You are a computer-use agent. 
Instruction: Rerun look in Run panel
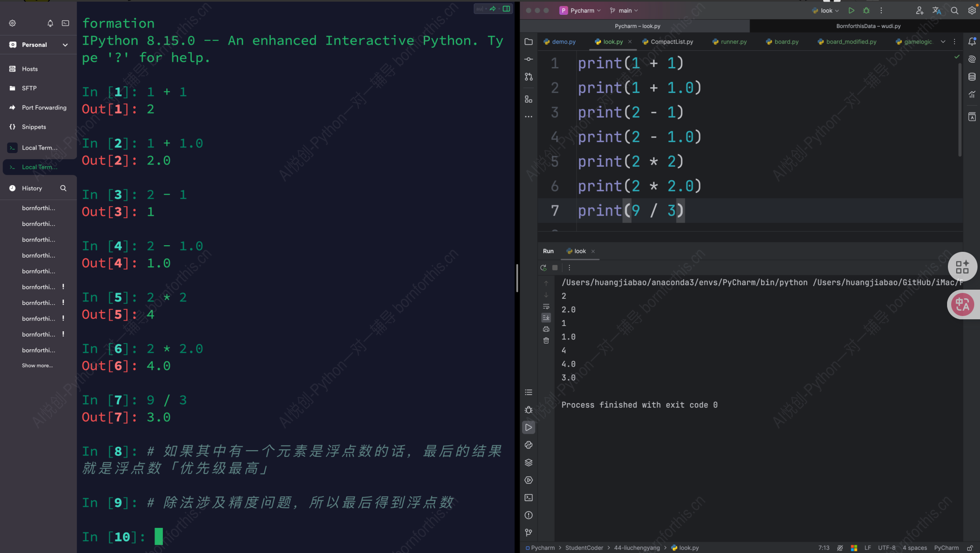(x=543, y=267)
